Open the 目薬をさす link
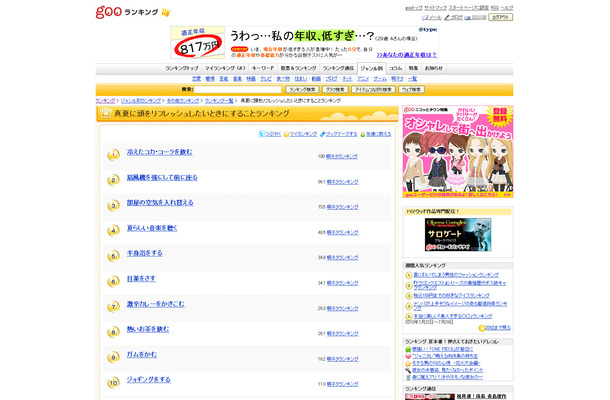 pos(141,278)
